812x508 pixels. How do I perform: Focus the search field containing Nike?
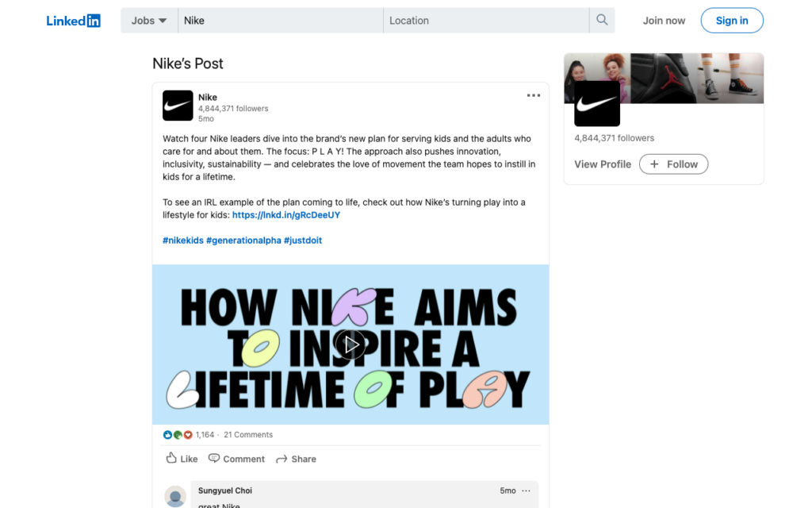tap(281, 21)
